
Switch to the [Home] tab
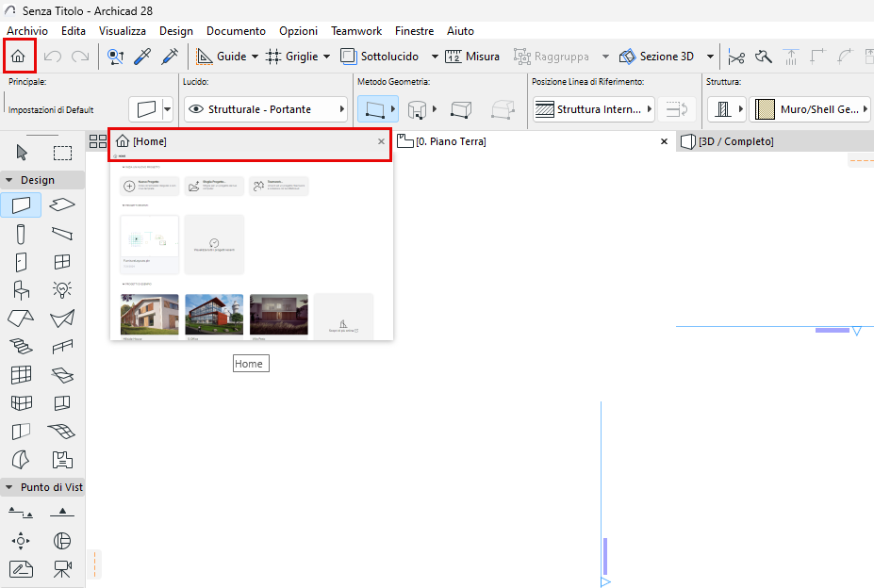(x=250, y=141)
